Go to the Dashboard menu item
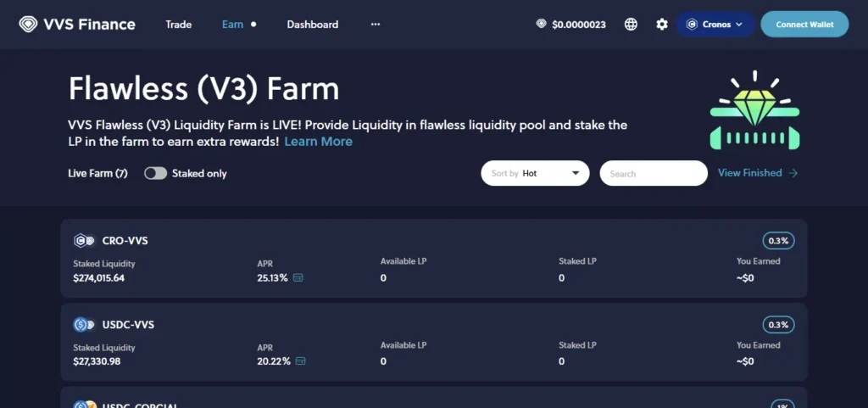 (x=312, y=25)
